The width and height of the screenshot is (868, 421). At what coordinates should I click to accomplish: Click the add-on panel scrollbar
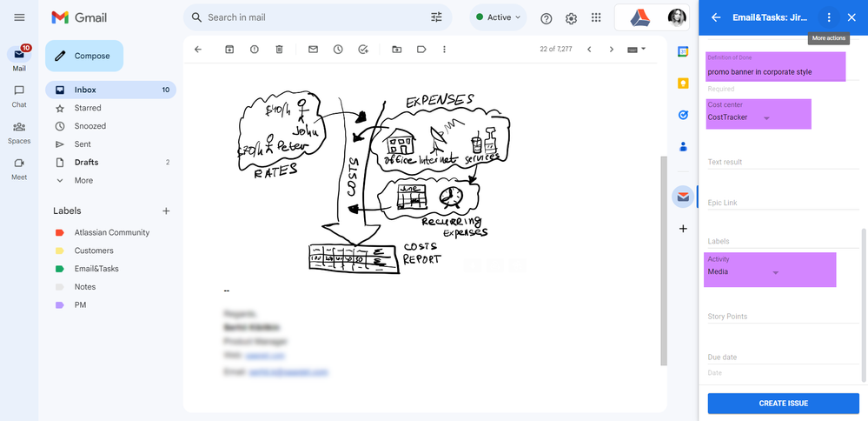click(x=863, y=304)
